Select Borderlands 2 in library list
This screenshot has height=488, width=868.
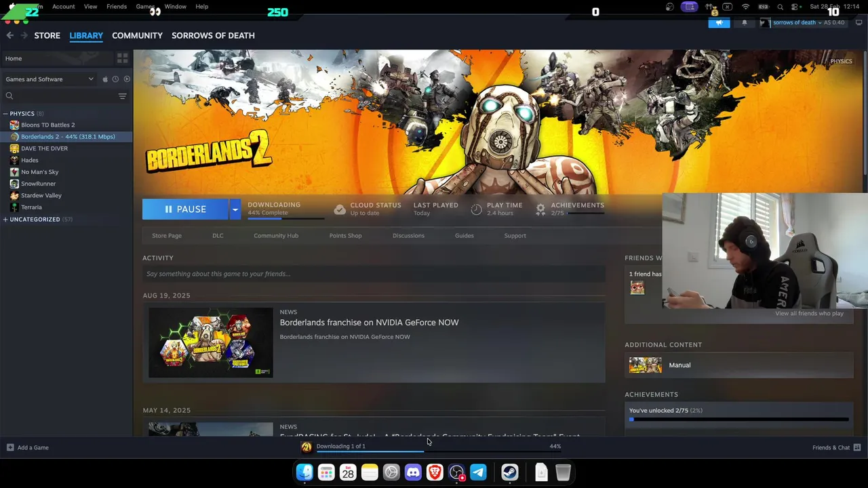[66, 136]
